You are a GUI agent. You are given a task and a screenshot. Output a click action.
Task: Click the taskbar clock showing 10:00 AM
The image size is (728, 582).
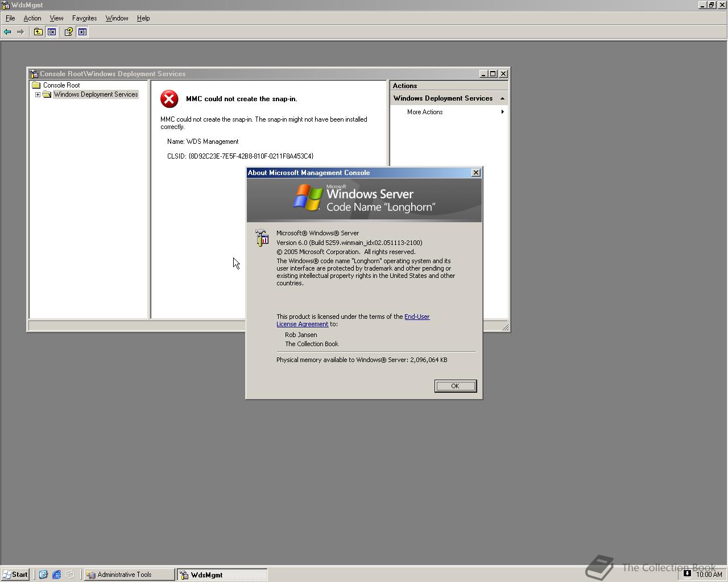pyautogui.click(x=709, y=575)
